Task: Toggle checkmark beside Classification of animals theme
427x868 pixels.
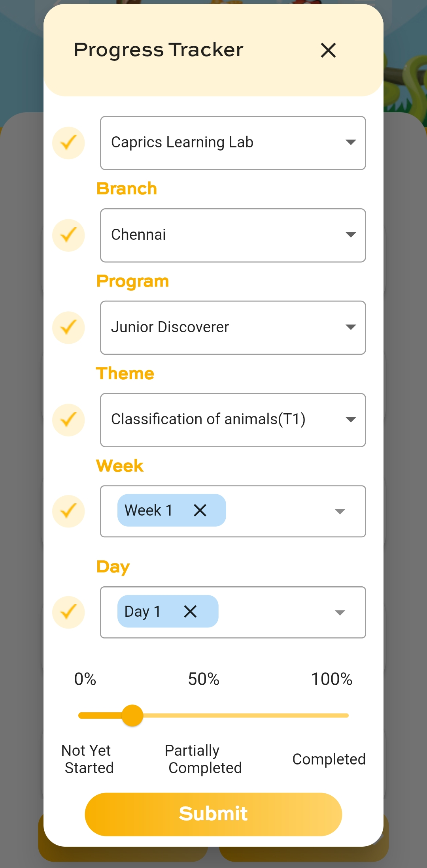Action: coord(68,420)
